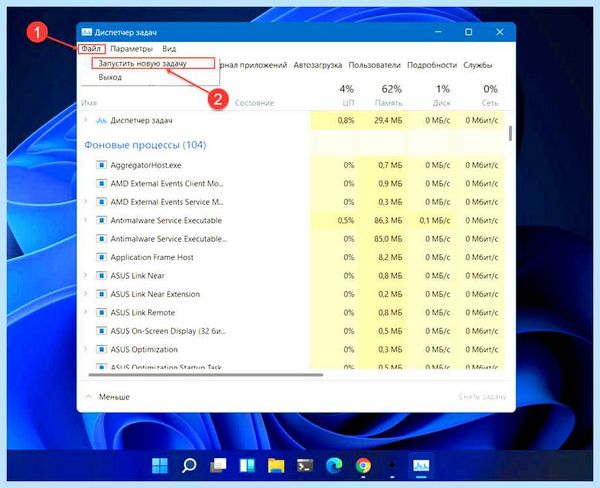600x488 pixels.
Task: Expand the ASUS Link Near row
Action: coord(86,275)
